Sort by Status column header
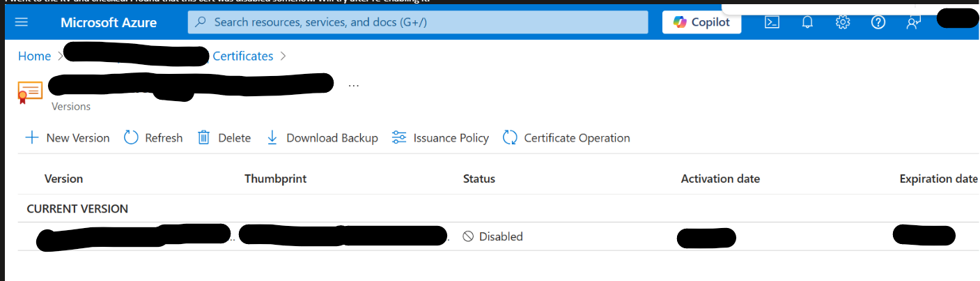The width and height of the screenshot is (980, 281). [x=479, y=179]
